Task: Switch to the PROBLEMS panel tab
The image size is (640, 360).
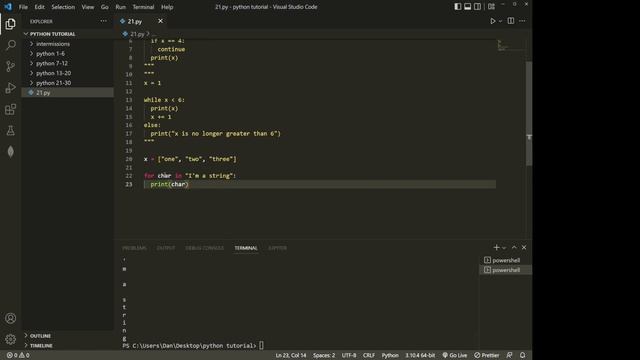Action: point(134,248)
